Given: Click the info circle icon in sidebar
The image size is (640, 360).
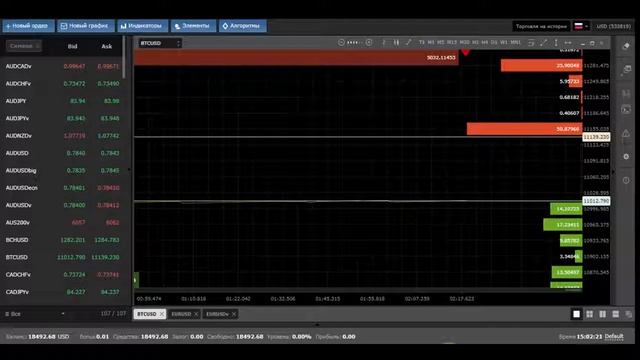Looking at the screenshot, I should (626, 180).
